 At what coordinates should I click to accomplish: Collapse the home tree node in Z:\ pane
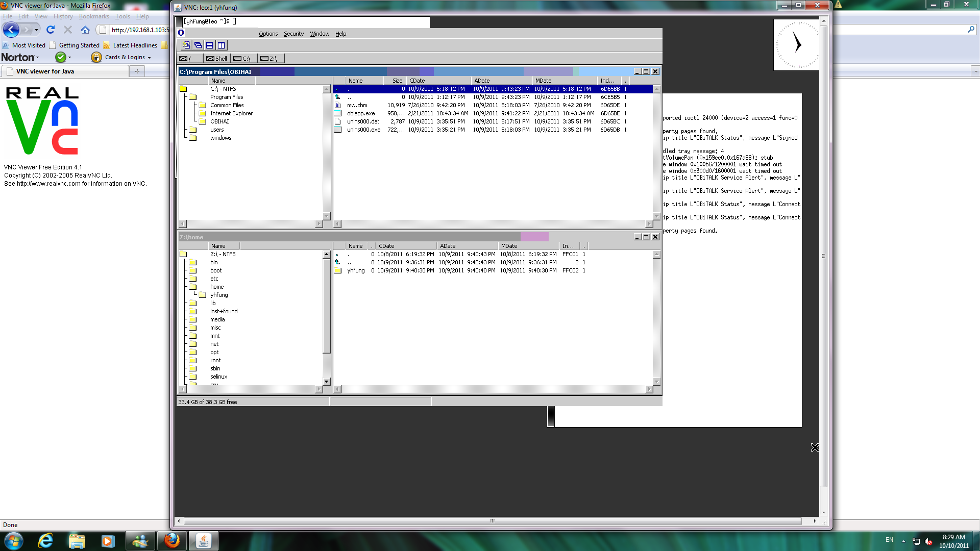tap(192, 287)
